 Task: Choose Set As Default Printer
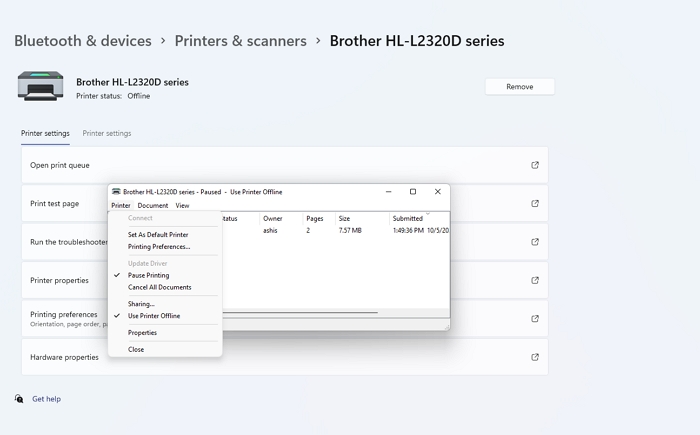pos(158,234)
